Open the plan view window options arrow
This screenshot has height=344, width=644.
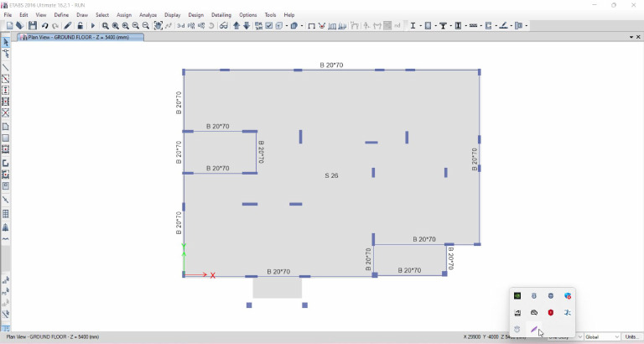631,37
